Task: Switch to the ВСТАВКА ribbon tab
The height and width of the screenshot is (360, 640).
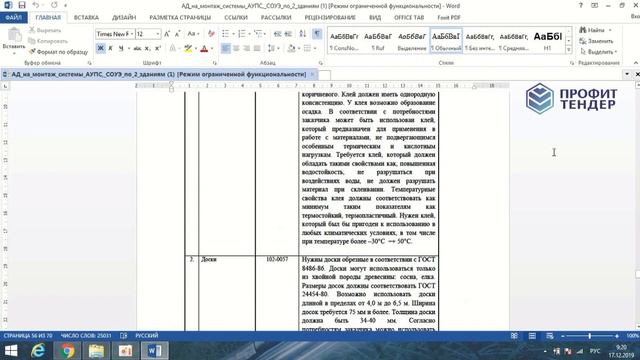Action: [86, 18]
